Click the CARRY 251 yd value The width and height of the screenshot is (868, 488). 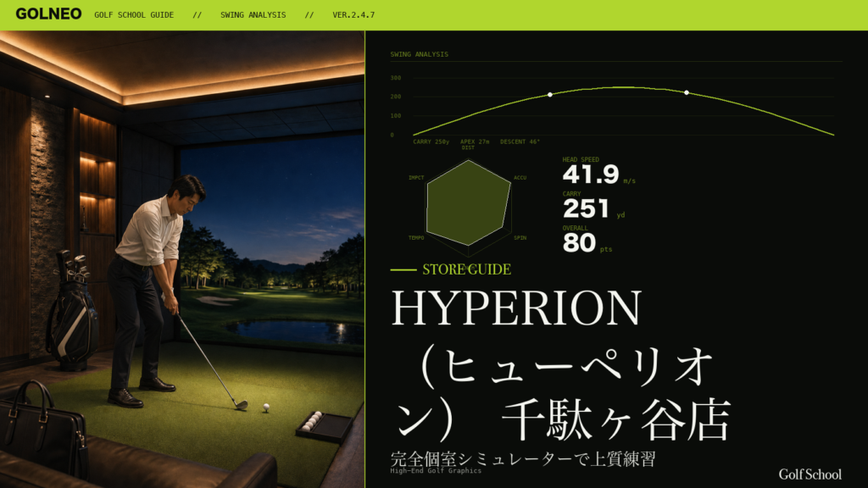click(586, 209)
